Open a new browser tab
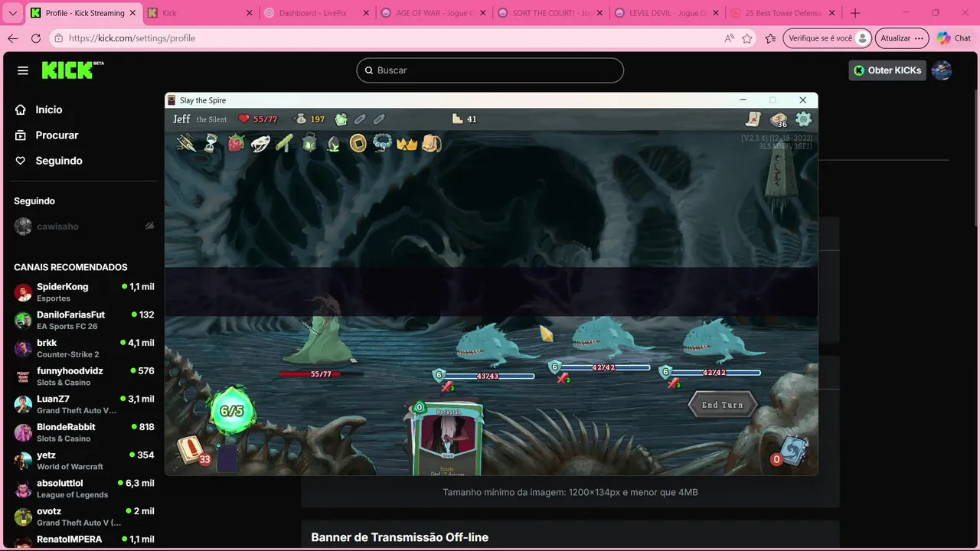The height and width of the screenshot is (551, 980). [x=855, y=13]
